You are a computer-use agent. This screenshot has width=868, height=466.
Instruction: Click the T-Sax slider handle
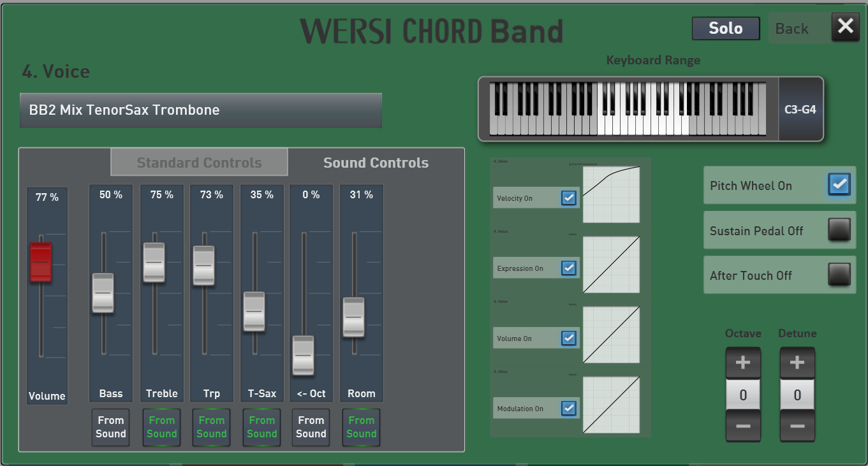[x=254, y=311]
